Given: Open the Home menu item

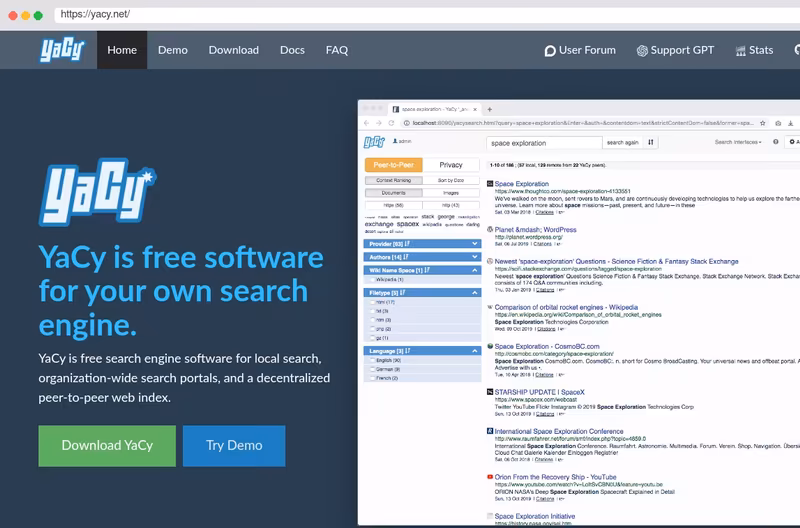Looking at the screenshot, I should 122,50.
